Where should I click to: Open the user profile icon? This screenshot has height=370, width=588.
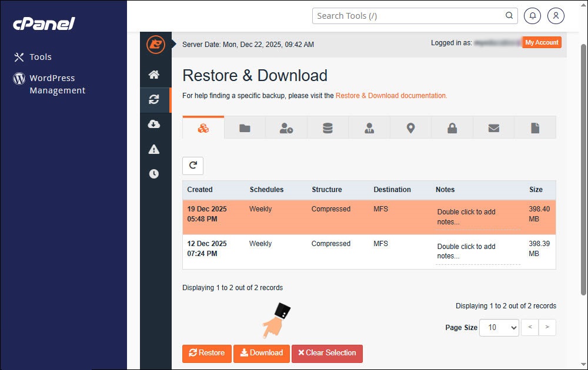tap(556, 16)
